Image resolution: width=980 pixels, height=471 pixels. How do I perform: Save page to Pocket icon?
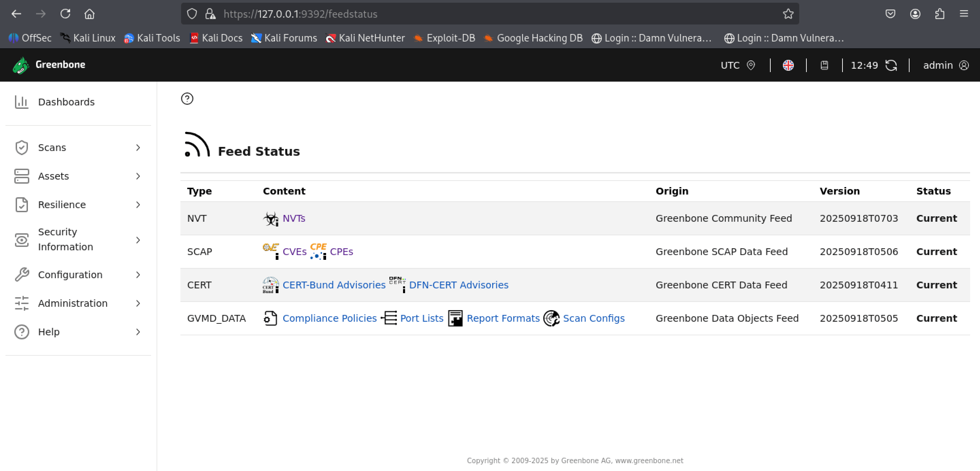coord(890,14)
